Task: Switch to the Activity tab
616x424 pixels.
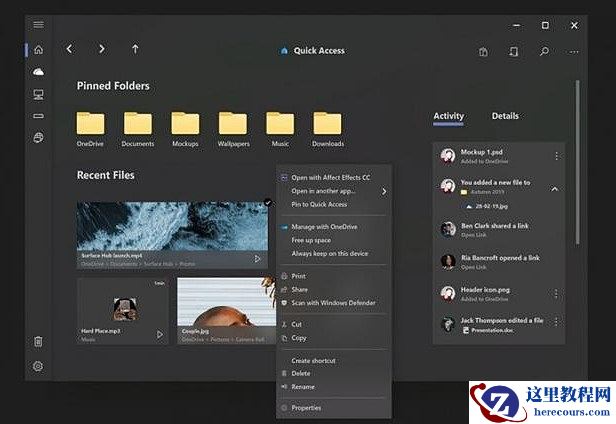Action: point(448,116)
